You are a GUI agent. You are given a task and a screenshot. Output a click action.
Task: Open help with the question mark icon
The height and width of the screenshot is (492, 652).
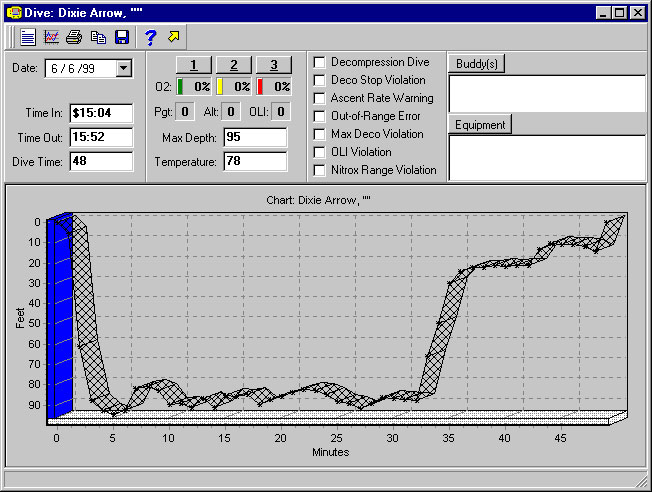pos(151,37)
